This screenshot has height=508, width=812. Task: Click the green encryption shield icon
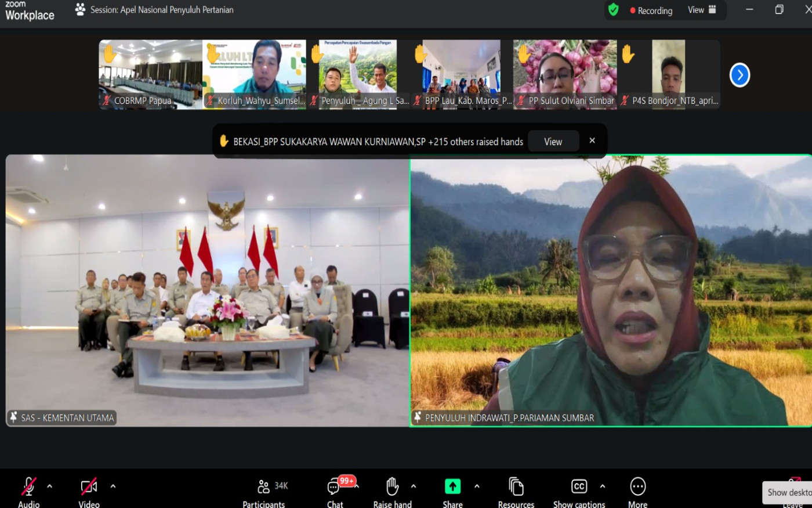[614, 10]
